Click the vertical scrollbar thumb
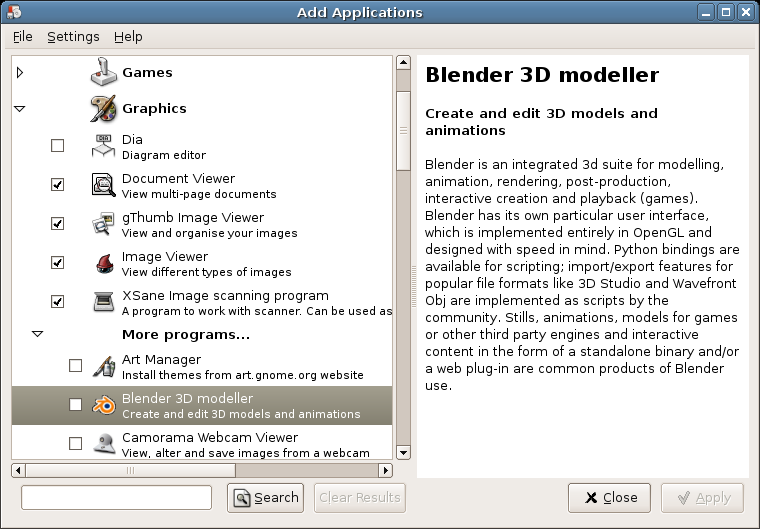The width and height of the screenshot is (760, 529). pyautogui.click(x=403, y=130)
